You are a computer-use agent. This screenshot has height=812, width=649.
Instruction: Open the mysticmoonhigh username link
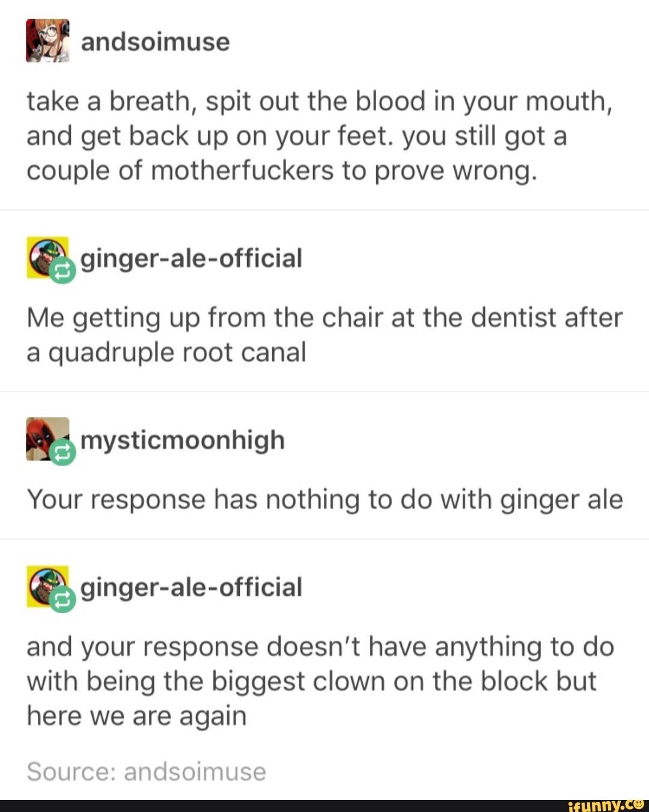(x=183, y=440)
